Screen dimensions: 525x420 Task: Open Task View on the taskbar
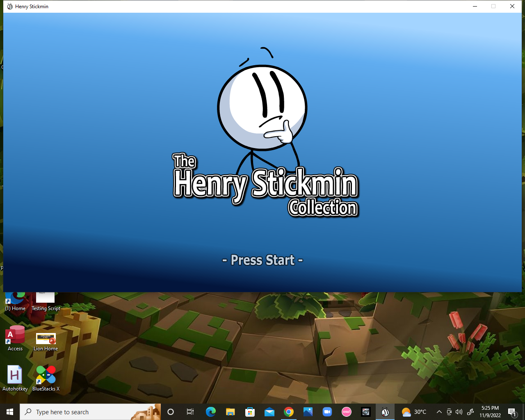click(x=190, y=412)
